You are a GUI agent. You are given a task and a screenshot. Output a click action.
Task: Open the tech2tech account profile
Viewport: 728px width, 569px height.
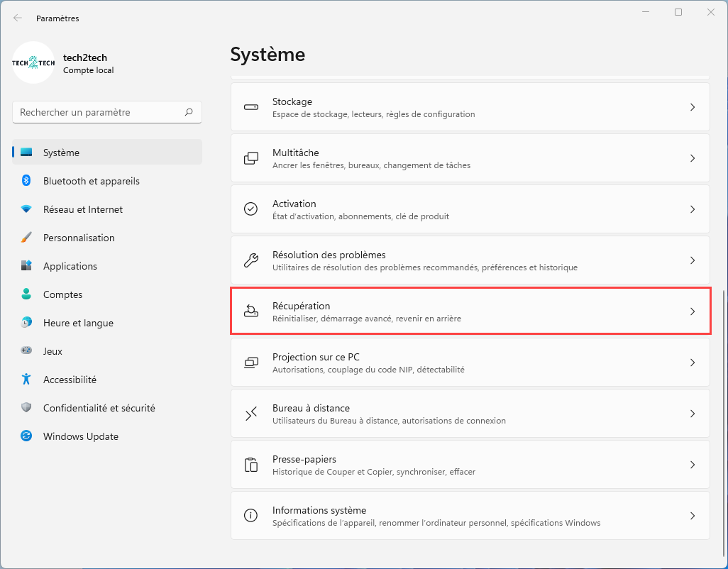point(64,63)
